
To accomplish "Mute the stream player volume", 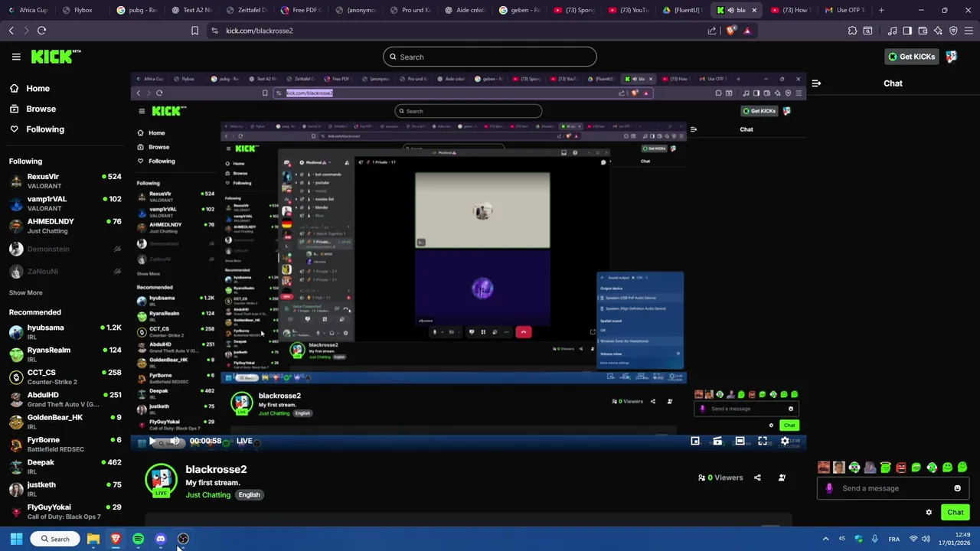I will (x=175, y=441).
